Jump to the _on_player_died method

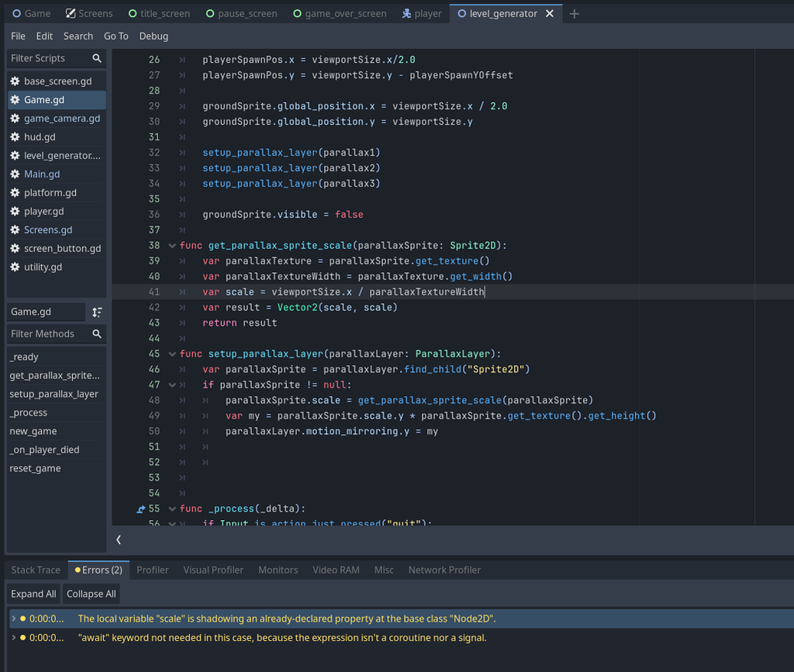tap(44, 450)
